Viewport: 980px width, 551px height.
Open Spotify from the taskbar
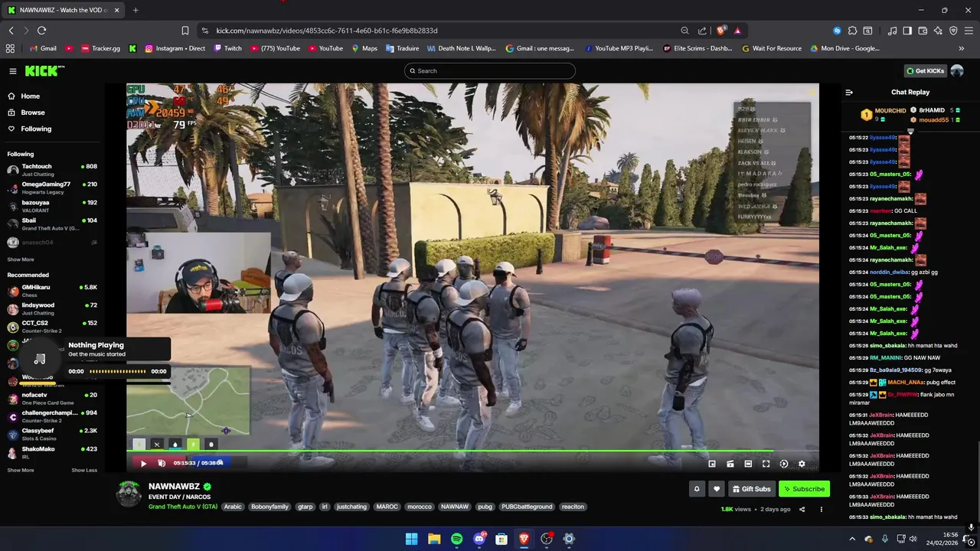pyautogui.click(x=456, y=539)
